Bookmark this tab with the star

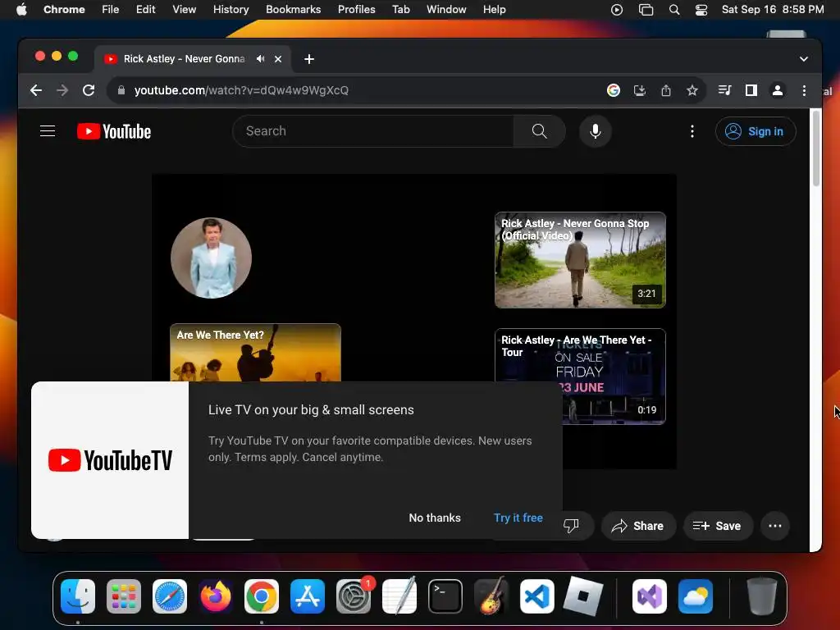[692, 90]
